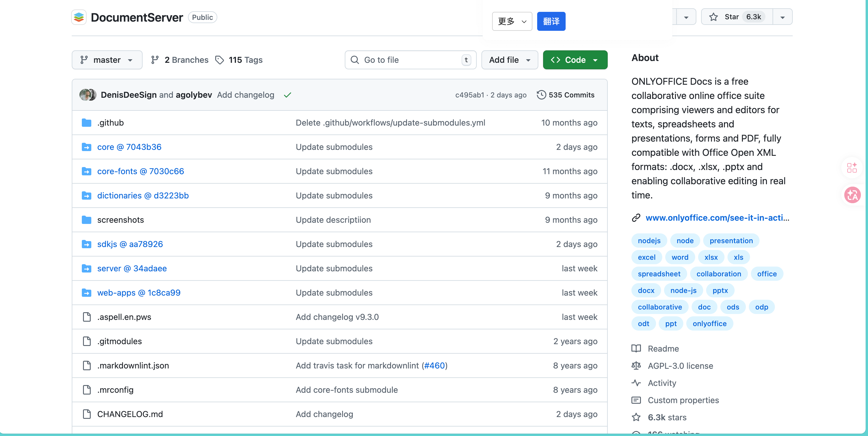Expand the star lists dropdown arrow
Viewport: 868px width, 436px height.
click(x=782, y=17)
